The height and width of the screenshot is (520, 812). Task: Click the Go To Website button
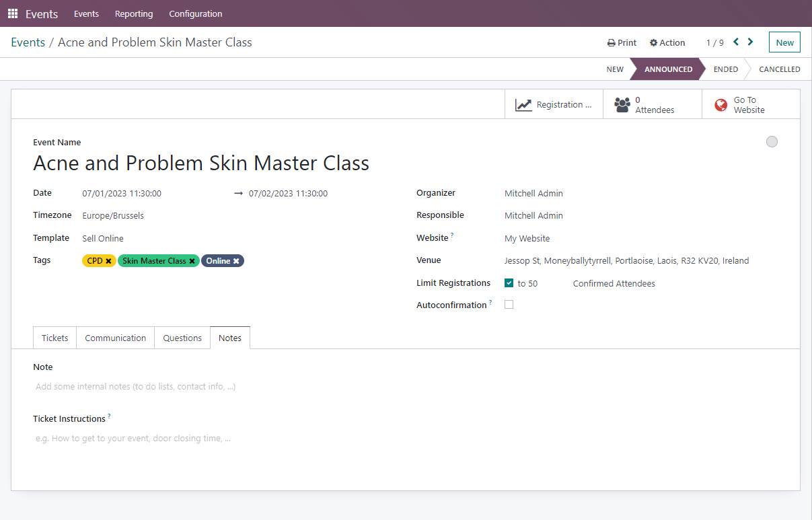(x=751, y=105)
